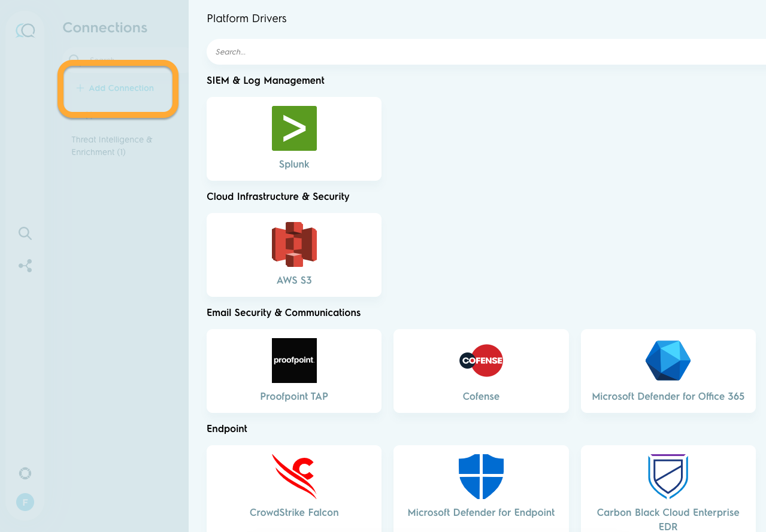Click the SIEM & Log Management heading
Image resolution: width=766 pixels, height=532 pixels.
(x=265, y=80)
